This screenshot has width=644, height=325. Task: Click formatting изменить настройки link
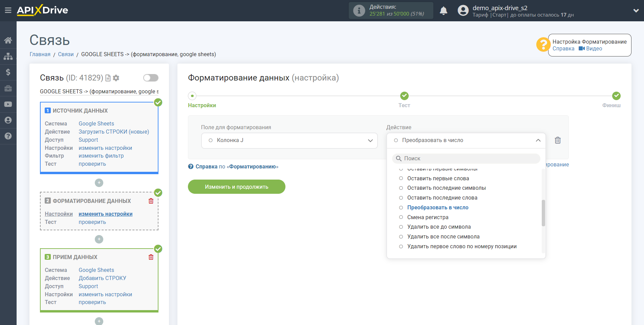106,214
